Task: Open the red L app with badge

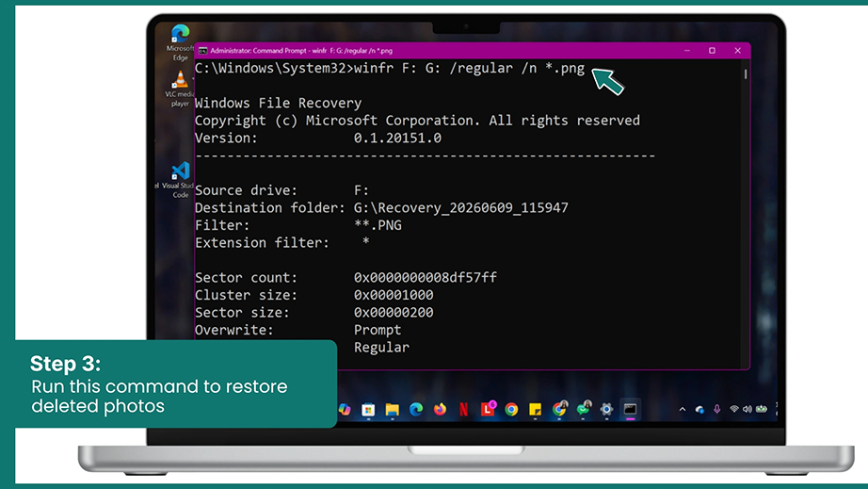Action: coord(489,409)
